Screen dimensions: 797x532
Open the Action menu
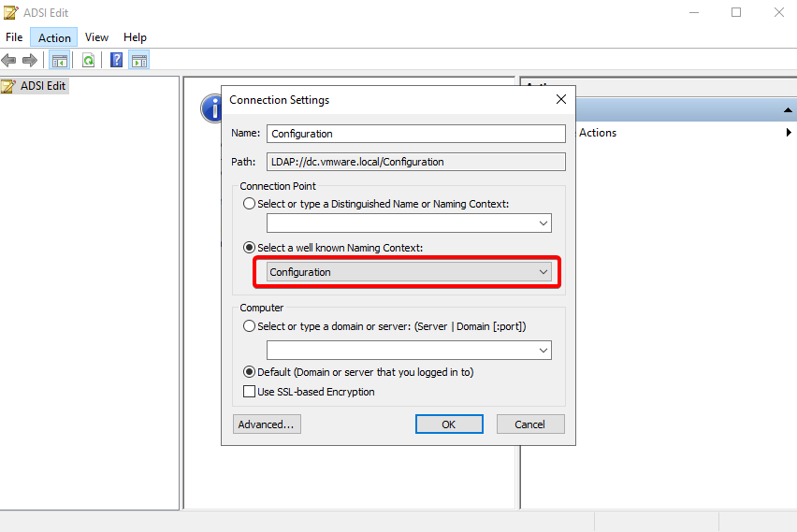[54, 37]
